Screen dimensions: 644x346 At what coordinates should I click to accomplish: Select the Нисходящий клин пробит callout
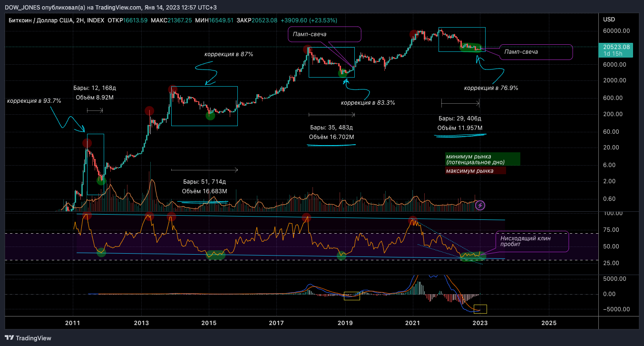532,241
